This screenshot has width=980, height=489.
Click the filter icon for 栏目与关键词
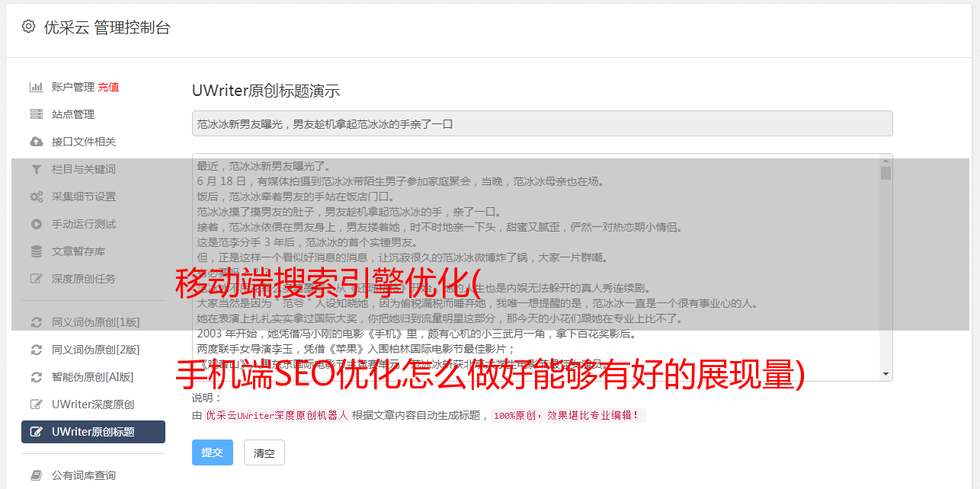coord(36,169)
